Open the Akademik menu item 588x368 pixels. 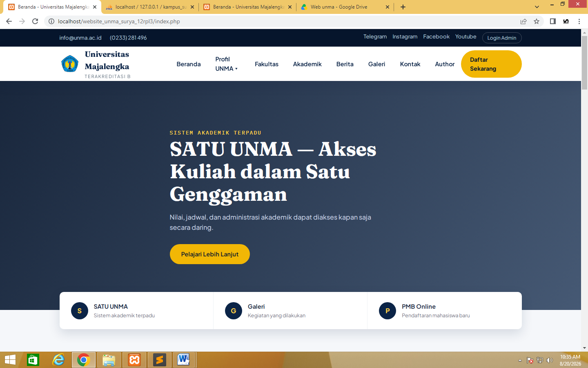click(x=307, y=64)
